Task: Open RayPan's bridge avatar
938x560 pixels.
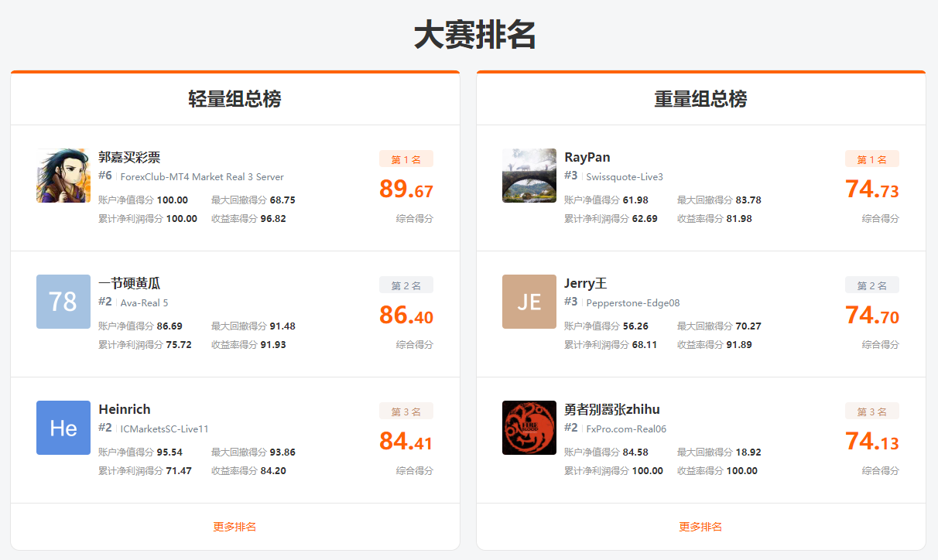Action: [529, 176]
